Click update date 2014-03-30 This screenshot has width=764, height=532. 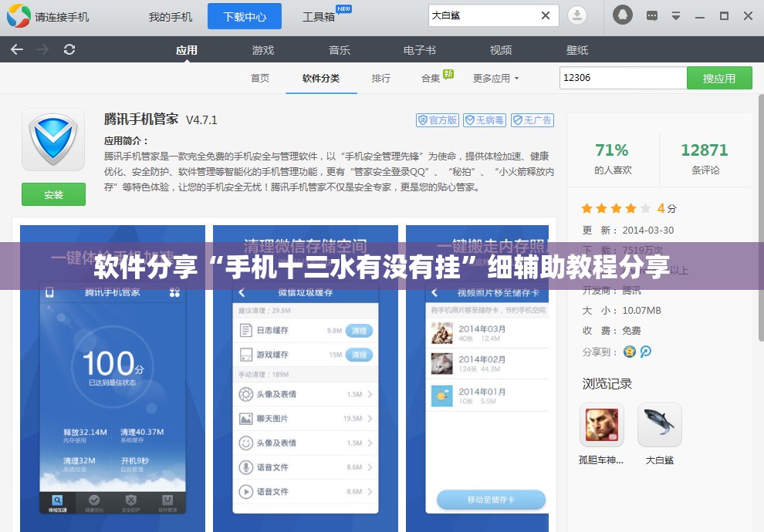[x=648, y=231]
